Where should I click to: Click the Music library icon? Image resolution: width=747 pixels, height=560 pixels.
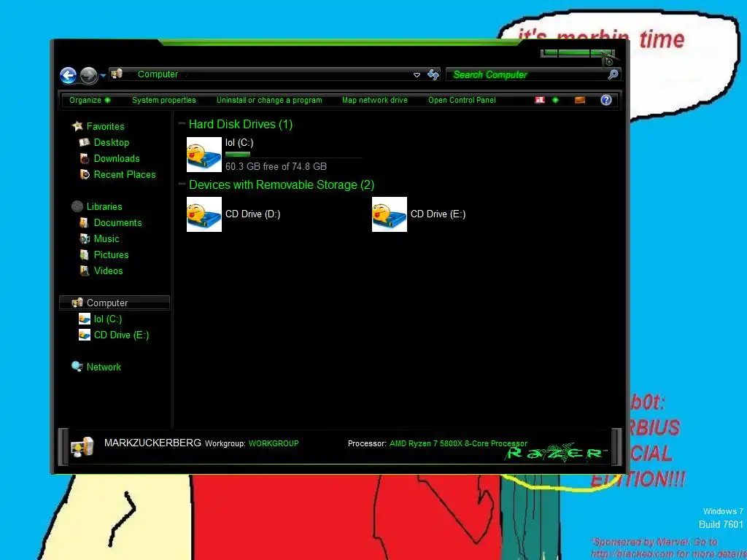85,238
